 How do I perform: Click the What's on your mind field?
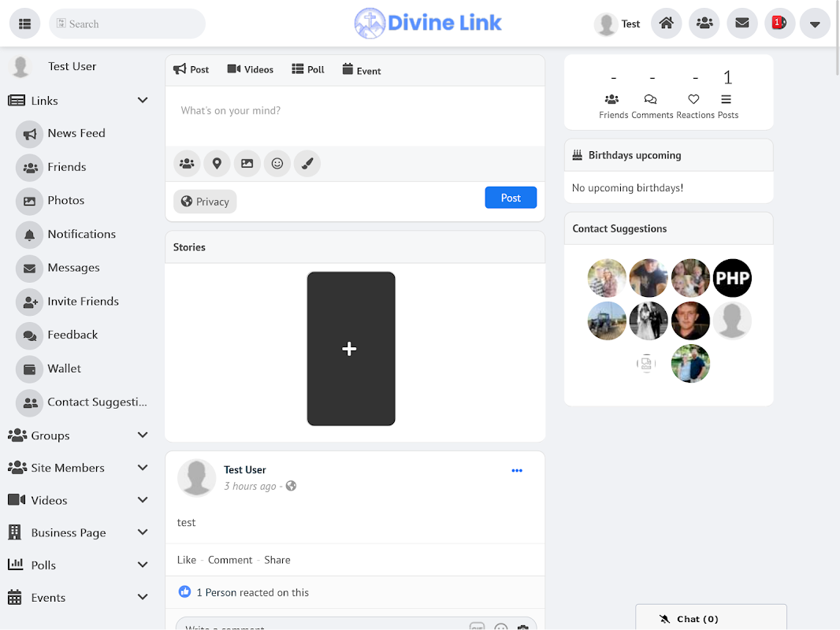(x=355, y=116)
